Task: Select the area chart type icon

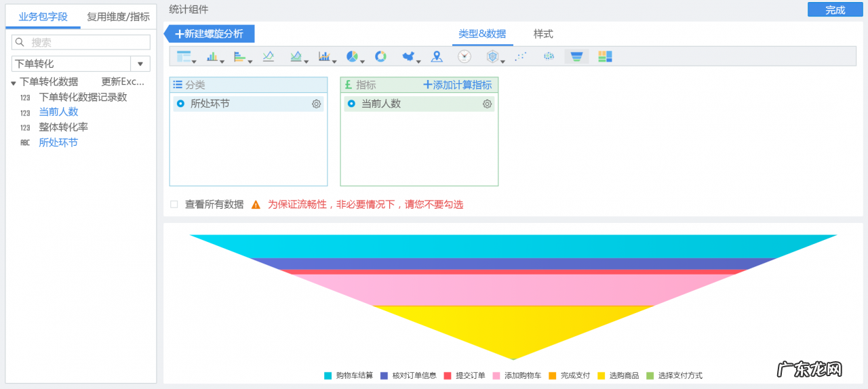Action: coord(296,56)
